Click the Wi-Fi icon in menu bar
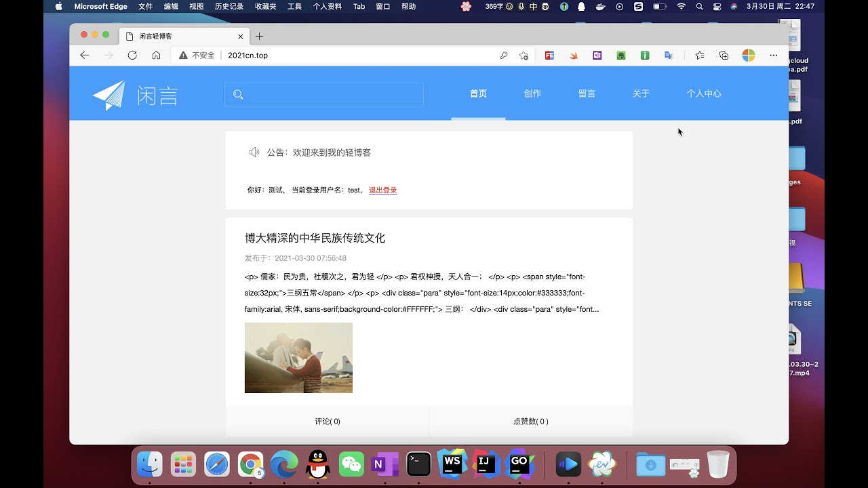Image resolution: width=868 pixels, height=488 pixels. 682,6
